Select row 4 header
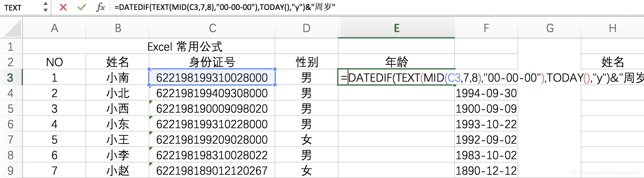 tap(11, 93)
